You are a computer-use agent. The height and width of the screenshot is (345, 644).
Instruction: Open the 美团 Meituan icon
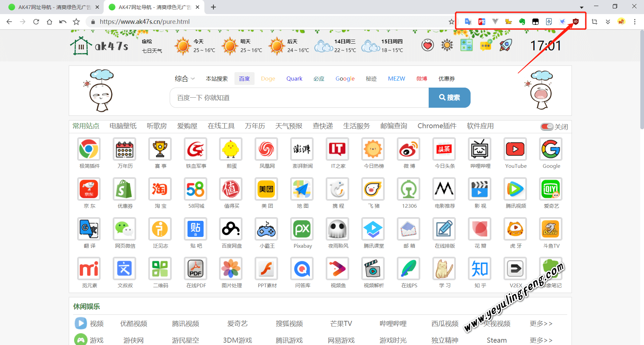coord(267,189)
